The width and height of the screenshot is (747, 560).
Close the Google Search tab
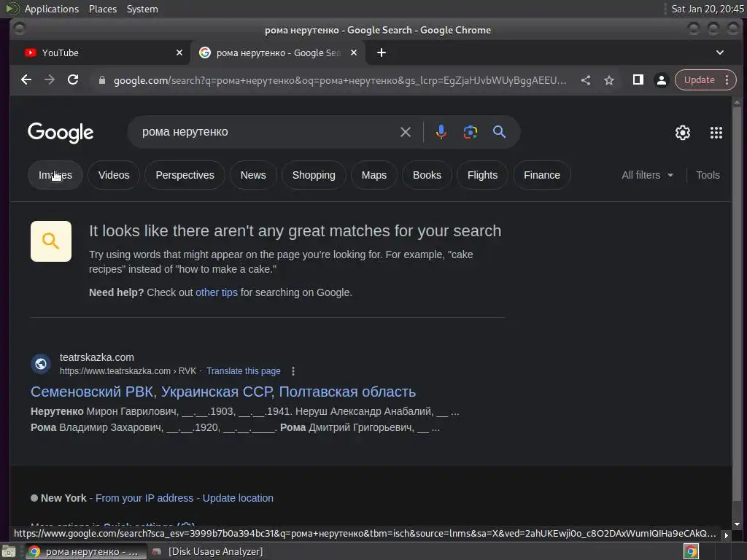(x=354, y=52)
